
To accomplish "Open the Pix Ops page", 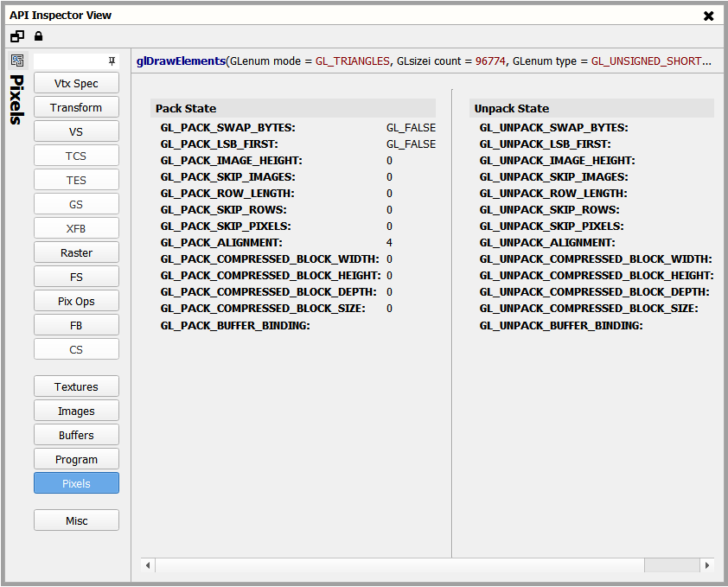I will [76, 301].
